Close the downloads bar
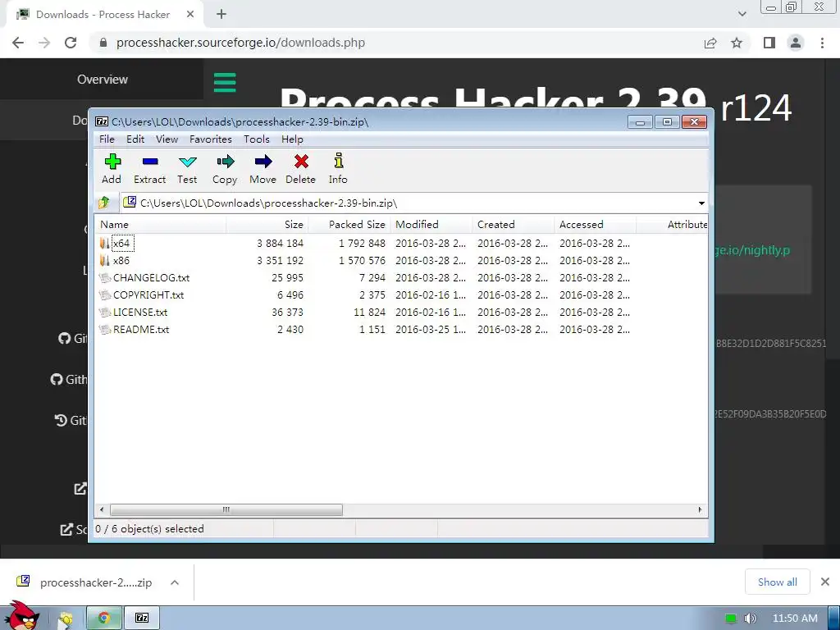The width and height of the screenshot is (840, 630). (x=825, y=582)
